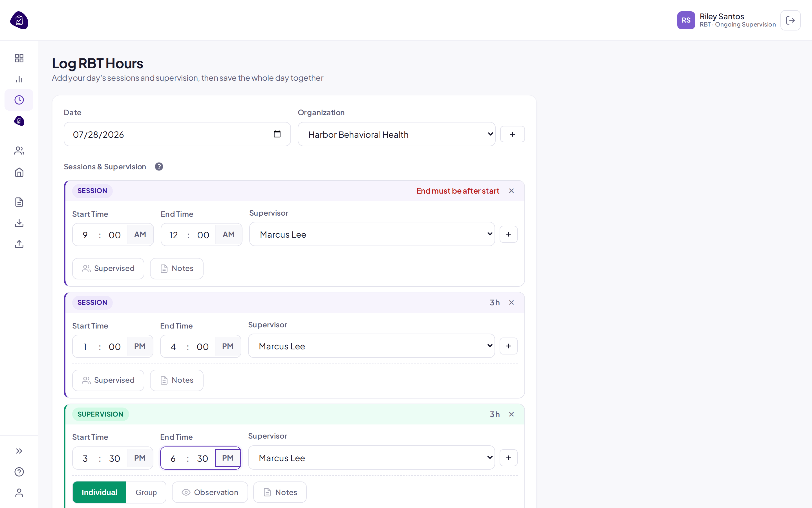Click the purple clipboard badge sidebar icon
This screenshot has width=812, height=508.
[x=19, y=121]
